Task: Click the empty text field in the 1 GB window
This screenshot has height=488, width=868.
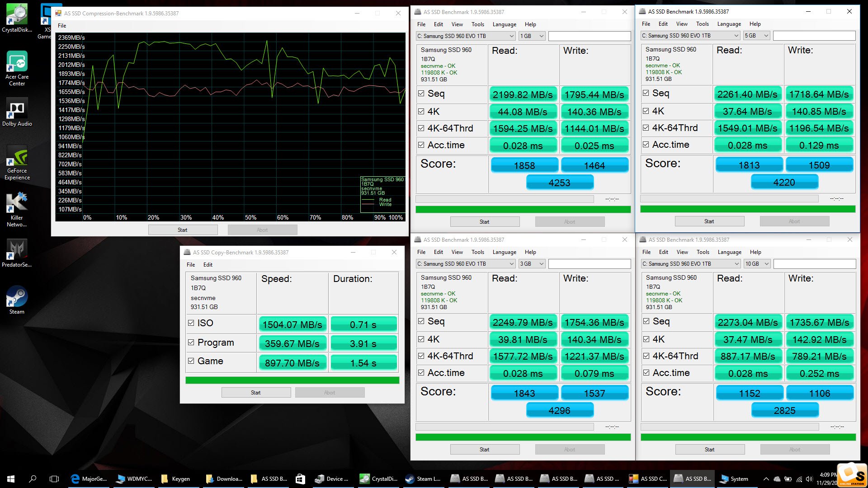Action: coord(590,36)
